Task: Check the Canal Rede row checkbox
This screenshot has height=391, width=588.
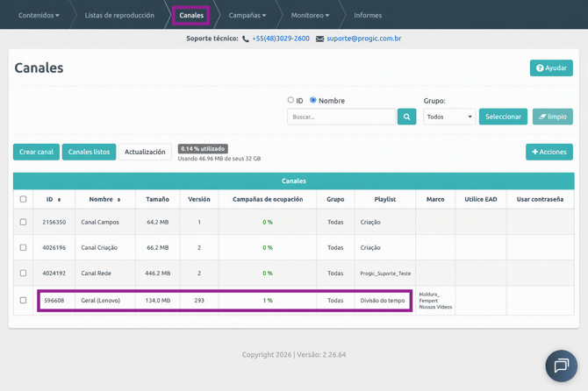Action: point(23,273)
